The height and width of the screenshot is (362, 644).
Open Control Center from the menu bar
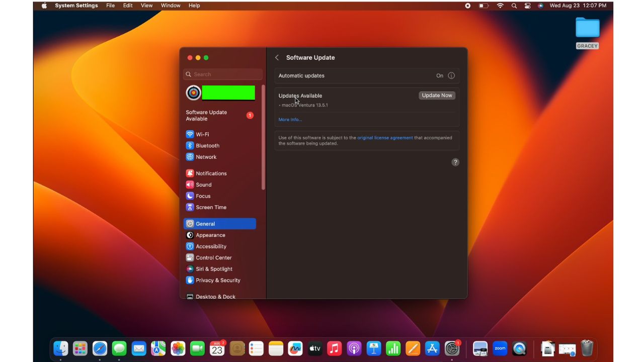pos(527,6)
